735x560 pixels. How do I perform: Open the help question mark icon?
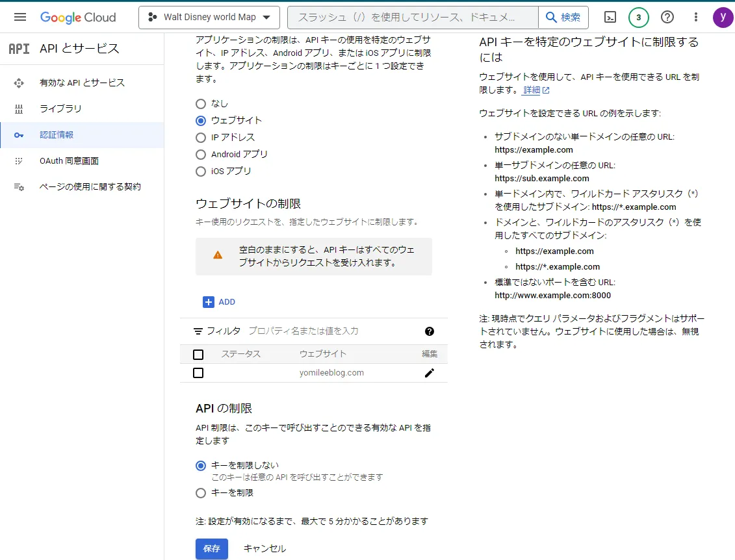pyautogui.click(x=667, y=18)
